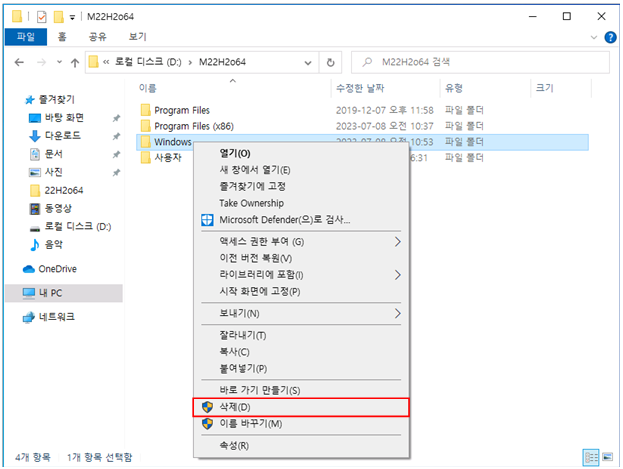Sort by the 유형 column header
This screenshot has height=469, width=623.
[454, 88]
